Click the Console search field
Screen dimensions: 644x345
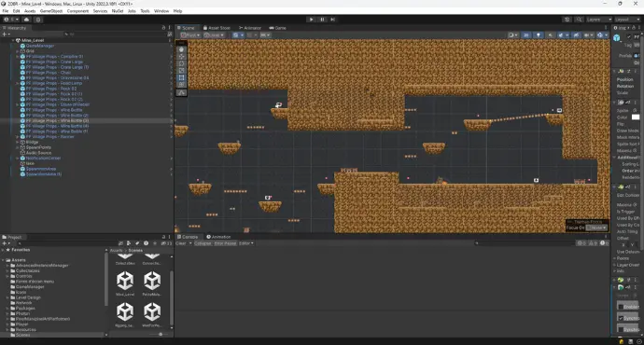(525, 243)
